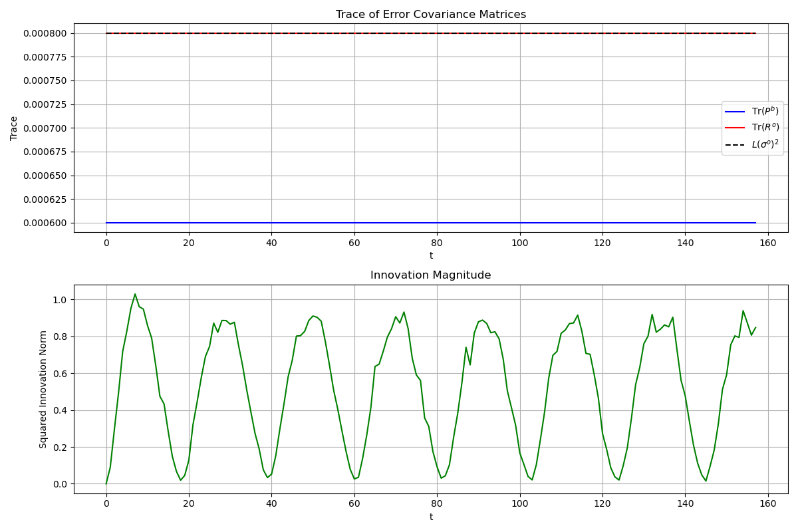Click the top plot's 't' axis label
798x532 pixels.
[431, 255]
